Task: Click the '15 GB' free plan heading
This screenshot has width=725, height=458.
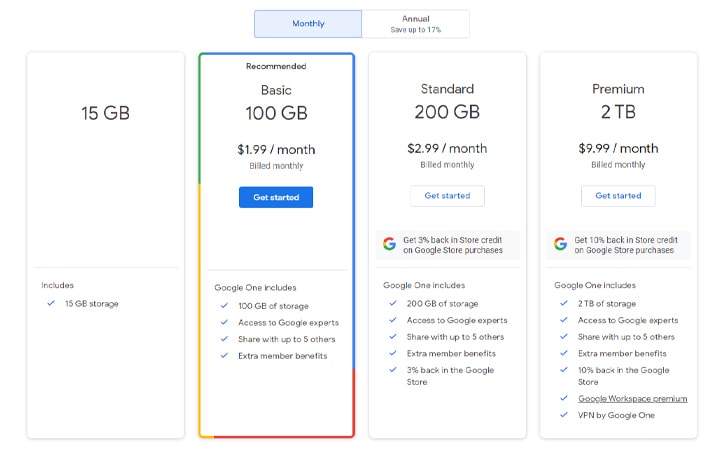Action: 105,113
